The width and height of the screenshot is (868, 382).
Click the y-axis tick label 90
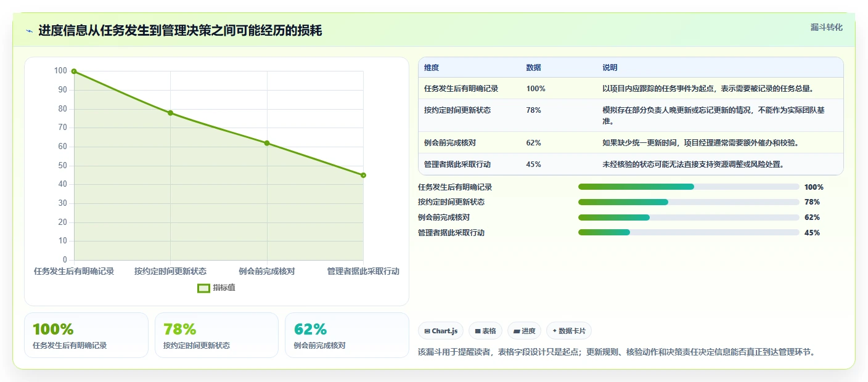click(x=62, y=90)
